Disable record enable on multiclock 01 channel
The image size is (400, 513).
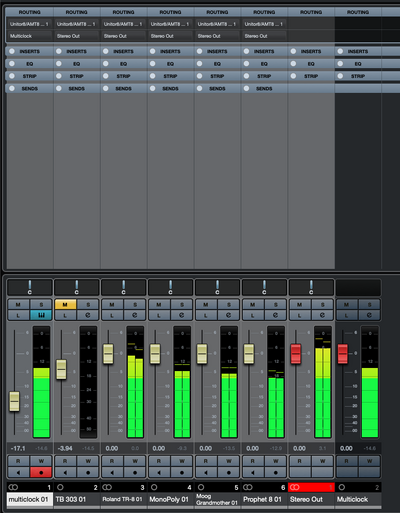click(41, 472)
